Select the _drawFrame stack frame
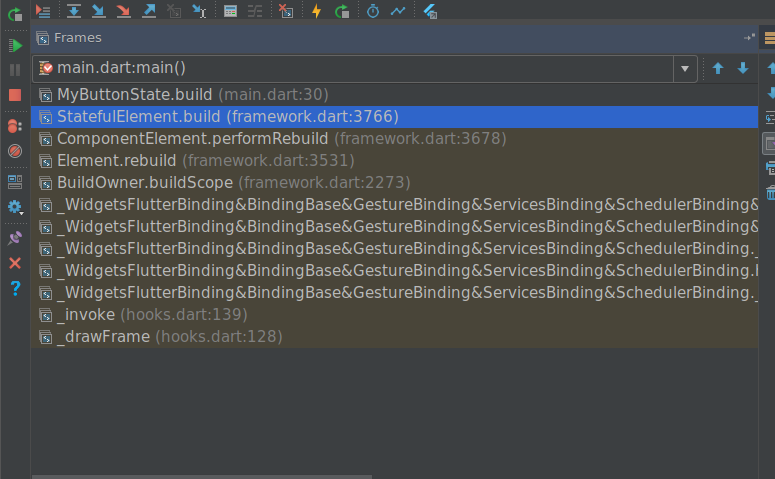 click(x=394, y=337)
